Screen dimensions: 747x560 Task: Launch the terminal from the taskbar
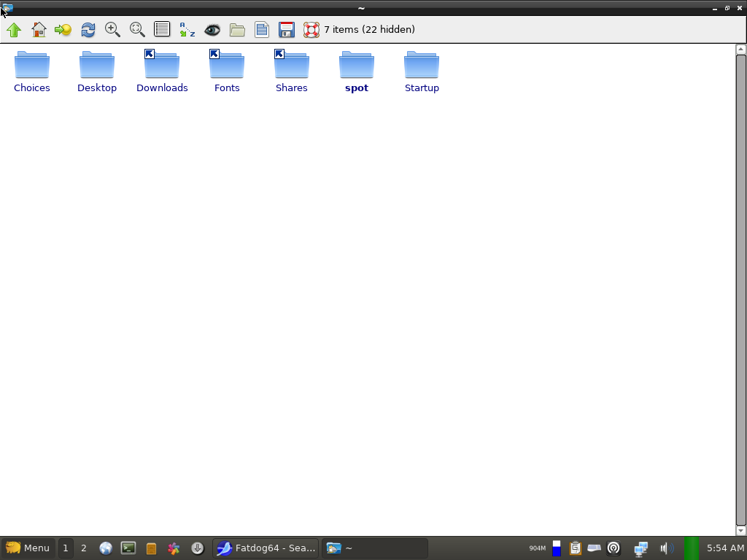128,548
